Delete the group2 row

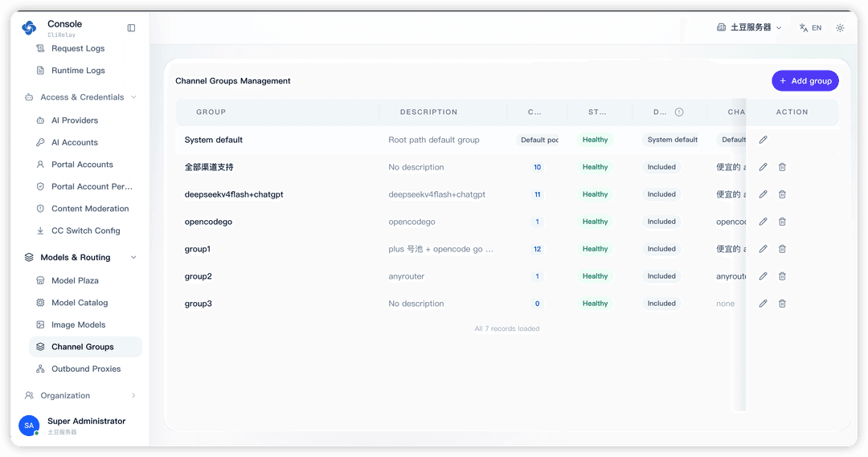pos(782,276)
